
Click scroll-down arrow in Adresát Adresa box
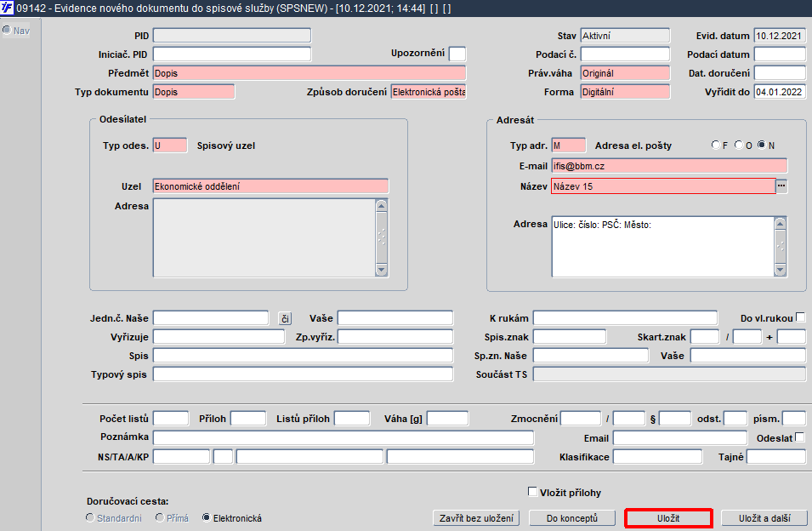(x=780, y=270)
